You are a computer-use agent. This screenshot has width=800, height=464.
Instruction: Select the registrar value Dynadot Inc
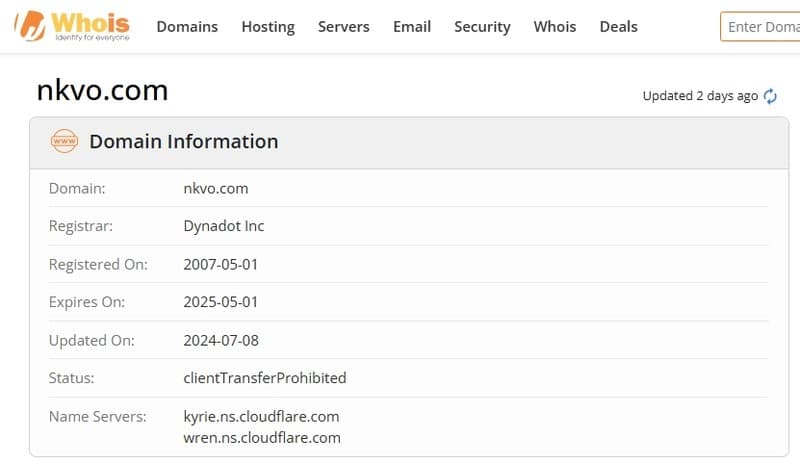[x=224, y=226]
